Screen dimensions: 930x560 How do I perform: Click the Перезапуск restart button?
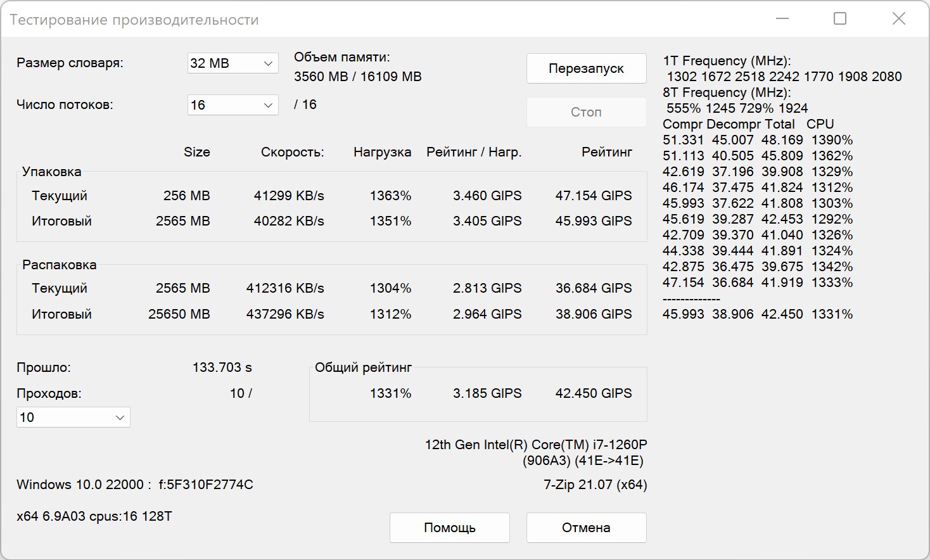pos(586,68)
